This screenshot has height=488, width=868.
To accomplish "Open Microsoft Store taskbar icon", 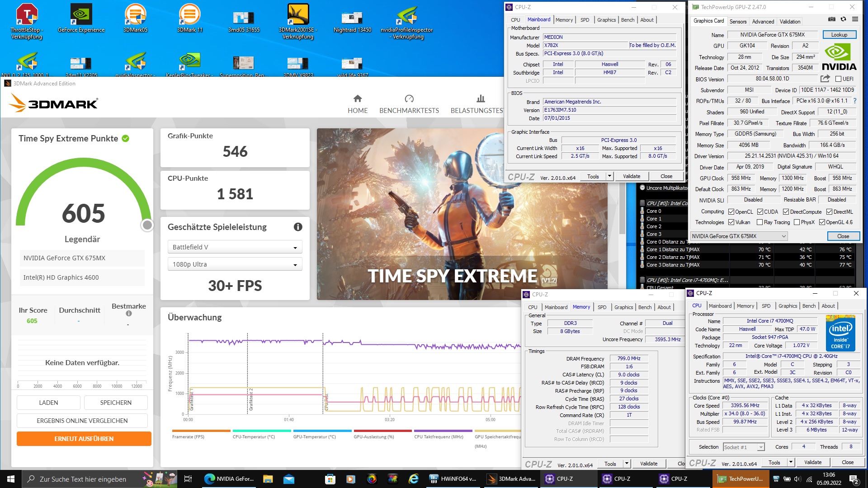I will (330, 479).
